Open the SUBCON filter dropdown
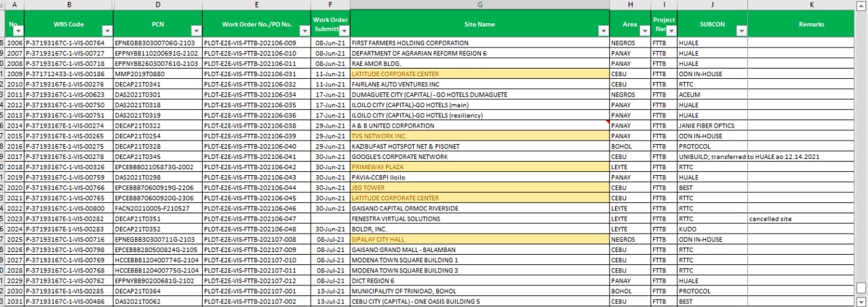This screenshot has width=868, height=307. point(741,31)
